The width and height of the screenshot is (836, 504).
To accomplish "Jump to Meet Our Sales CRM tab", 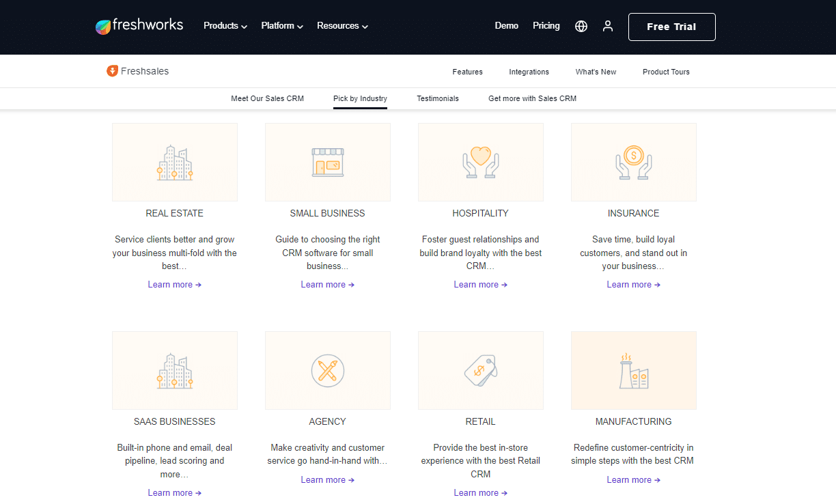I will click(x=268, y=98).
